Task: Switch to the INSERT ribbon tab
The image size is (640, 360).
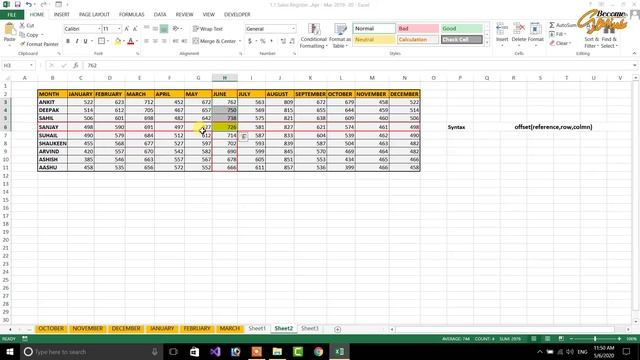Action: point(62,15)
